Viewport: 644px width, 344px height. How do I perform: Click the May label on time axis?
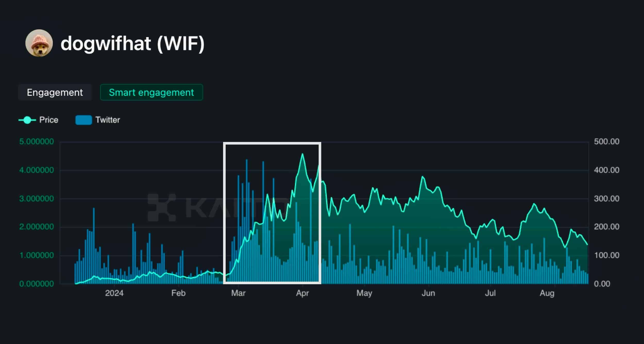tap(364, 293)
